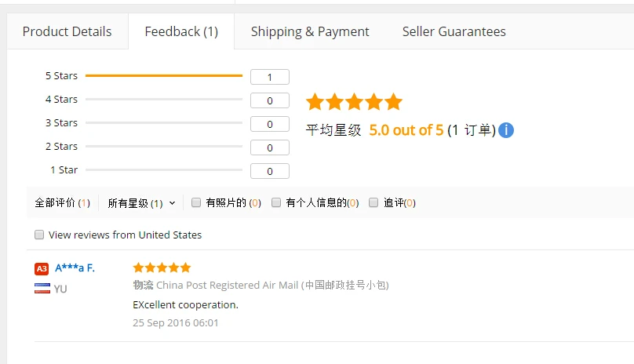This screenshot has height=364, width=634.
Task: Click the reviewer's five-star rating icons
Action: (162, 268)
